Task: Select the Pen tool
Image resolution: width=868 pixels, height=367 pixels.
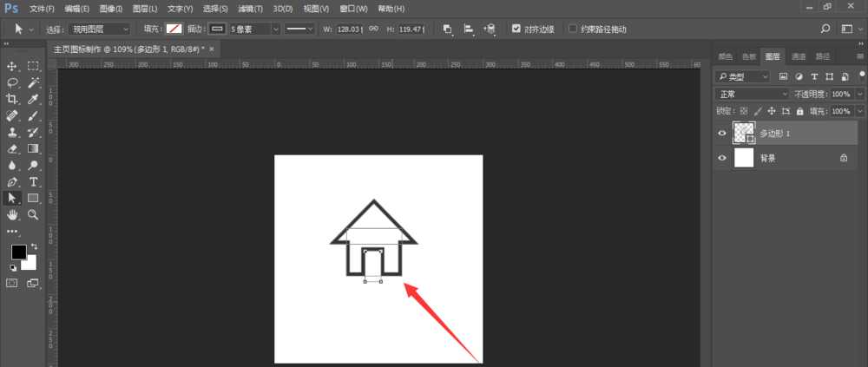Action: [13, 182]
